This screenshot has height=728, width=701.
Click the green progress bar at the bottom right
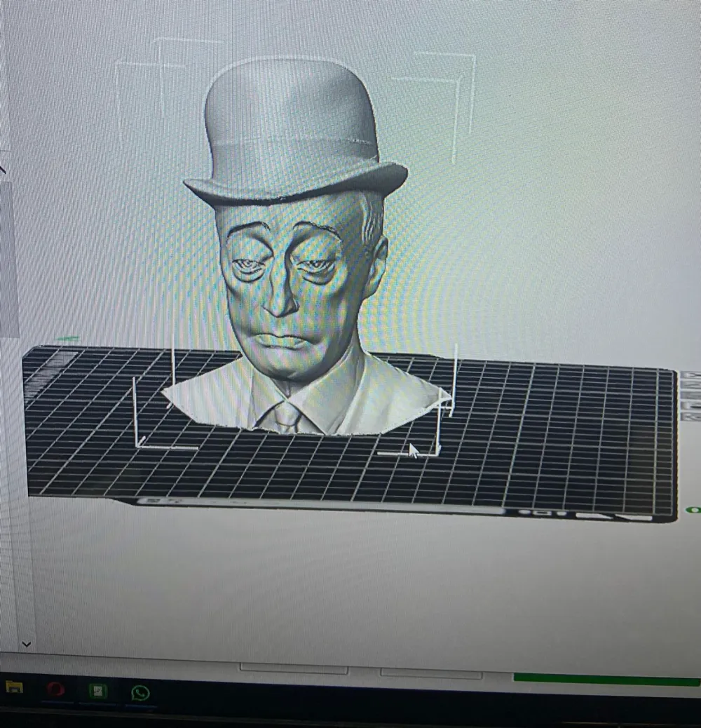607,679
